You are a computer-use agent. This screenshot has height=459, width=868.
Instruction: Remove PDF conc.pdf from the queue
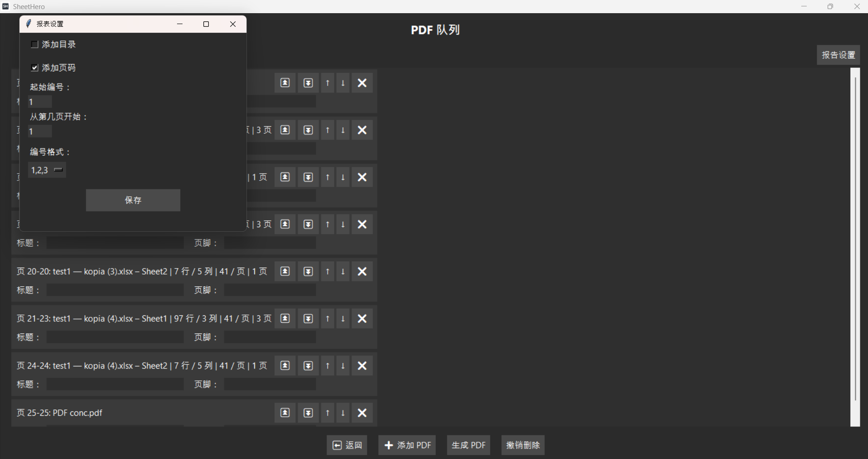pos(362,413)
